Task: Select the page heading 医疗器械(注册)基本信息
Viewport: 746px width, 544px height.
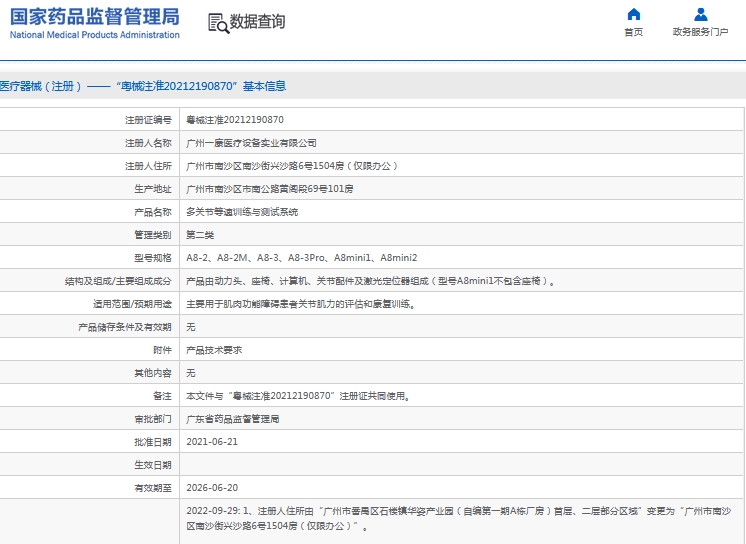Action: click(143, 86)
